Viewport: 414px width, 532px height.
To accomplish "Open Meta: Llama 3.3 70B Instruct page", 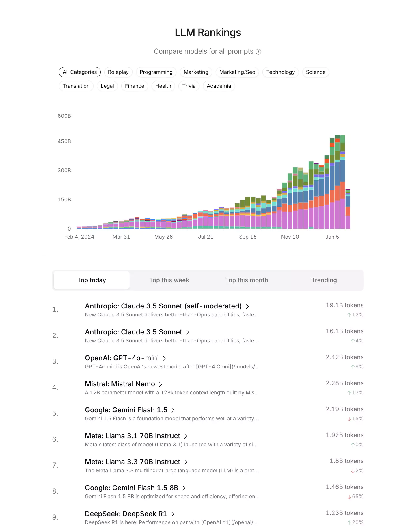I will pyautogui.click(x=133, y=462).
